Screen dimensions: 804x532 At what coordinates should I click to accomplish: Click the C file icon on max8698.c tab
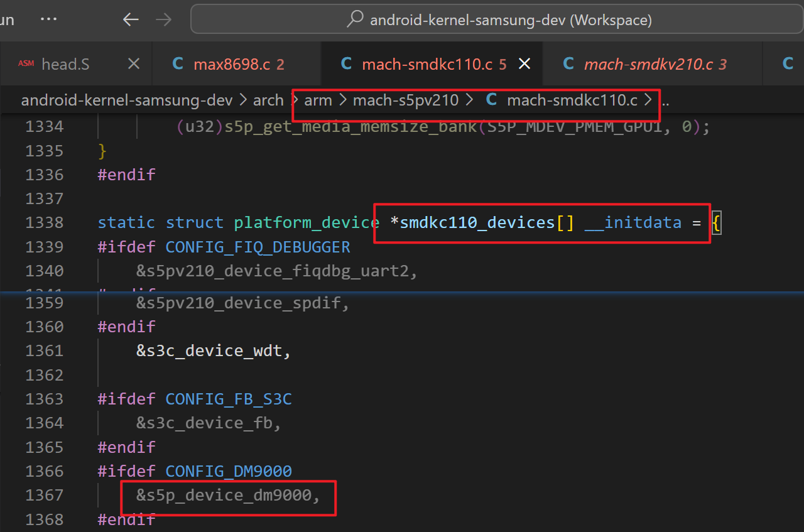(x=178, y=63)
